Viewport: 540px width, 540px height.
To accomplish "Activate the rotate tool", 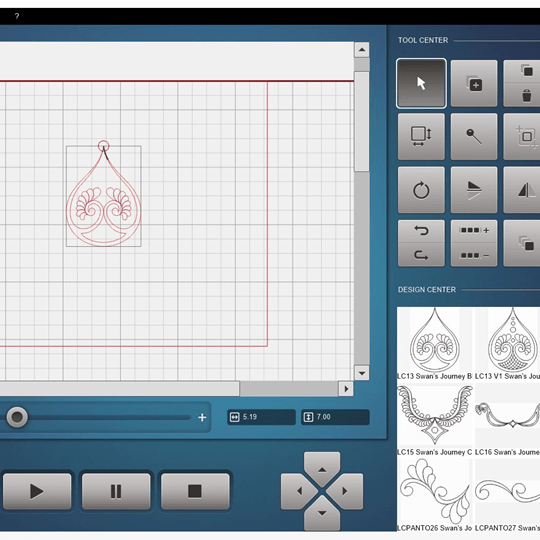I will 421,190.
